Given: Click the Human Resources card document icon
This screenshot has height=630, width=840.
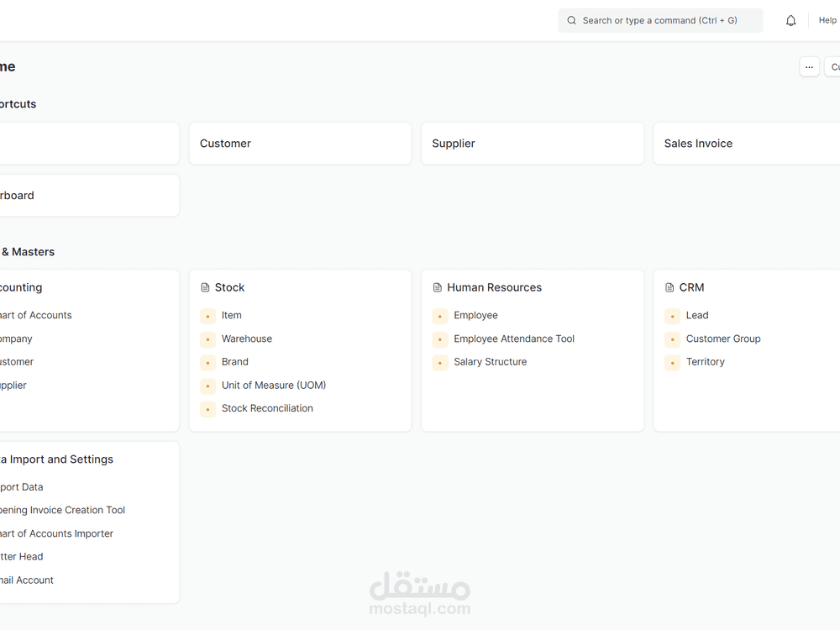Looking at the screenshot, I should (437, 287).
